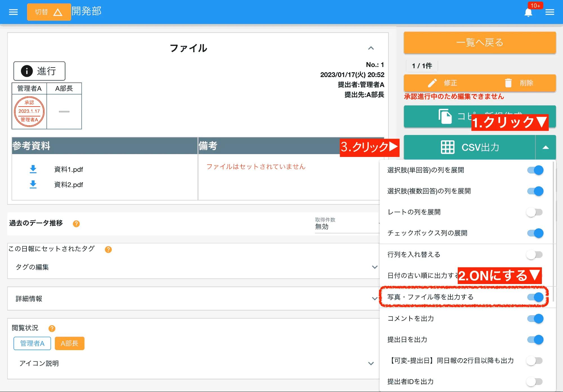The image size is (563, 392).
Task: Click the trash icon on the 削除 button
Action: (x=508, y=83)
